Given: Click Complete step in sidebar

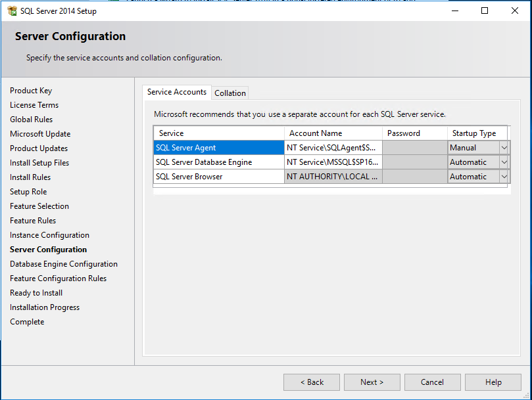Looking at the screenshot, I should [x=27, y=322].
